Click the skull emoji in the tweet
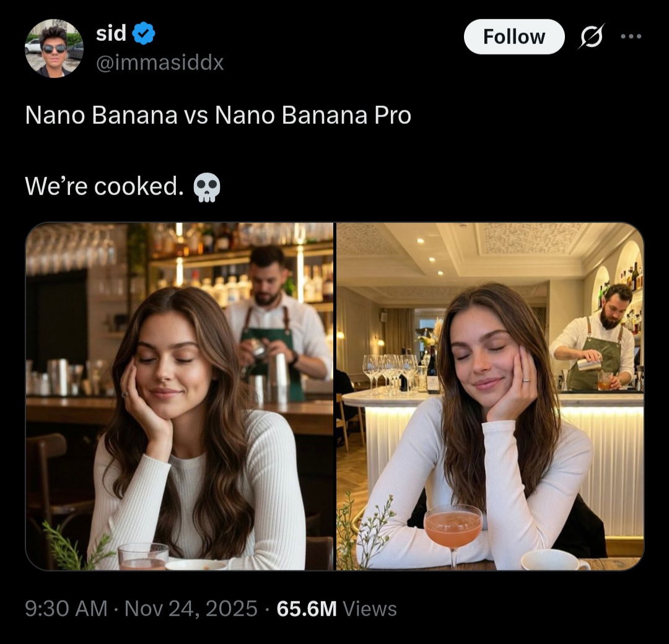The width and height of the screenshot is (669, 644). (207, 187)
